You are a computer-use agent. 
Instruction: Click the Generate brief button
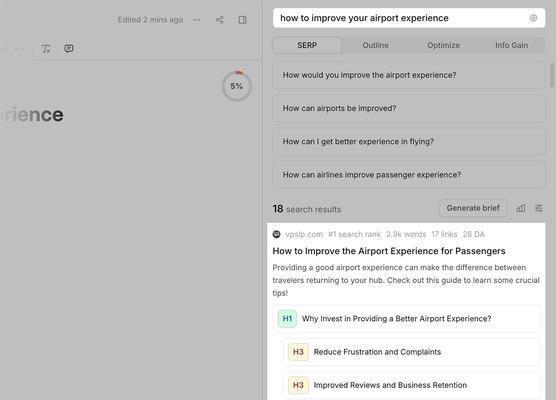473,208
